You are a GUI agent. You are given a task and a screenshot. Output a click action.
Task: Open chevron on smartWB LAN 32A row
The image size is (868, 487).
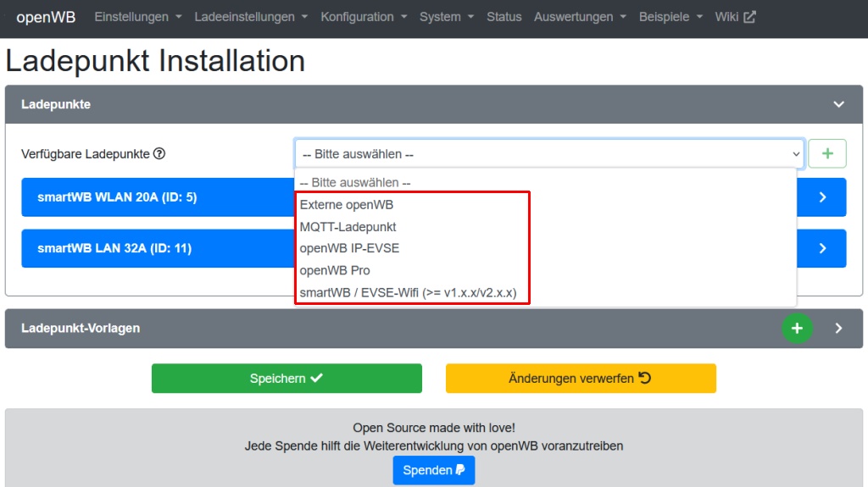pyautogui.click(x=822, y=248)
